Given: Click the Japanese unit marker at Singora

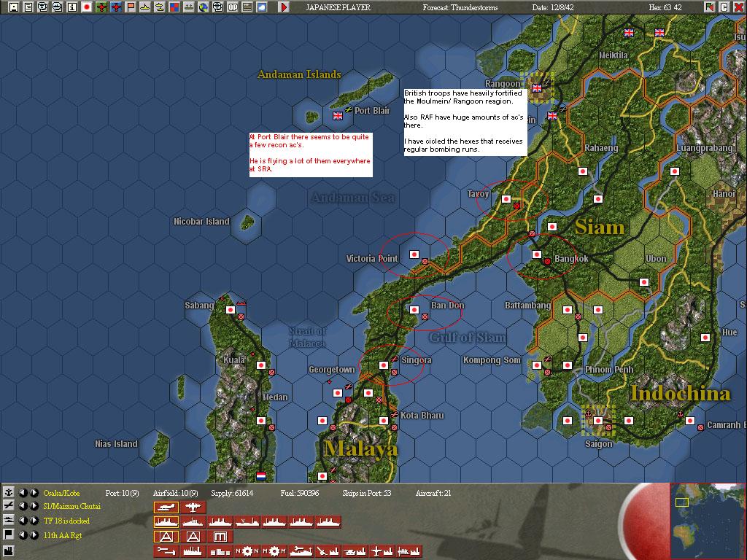Looking at the screenshot, I should [x=384, y=365].
